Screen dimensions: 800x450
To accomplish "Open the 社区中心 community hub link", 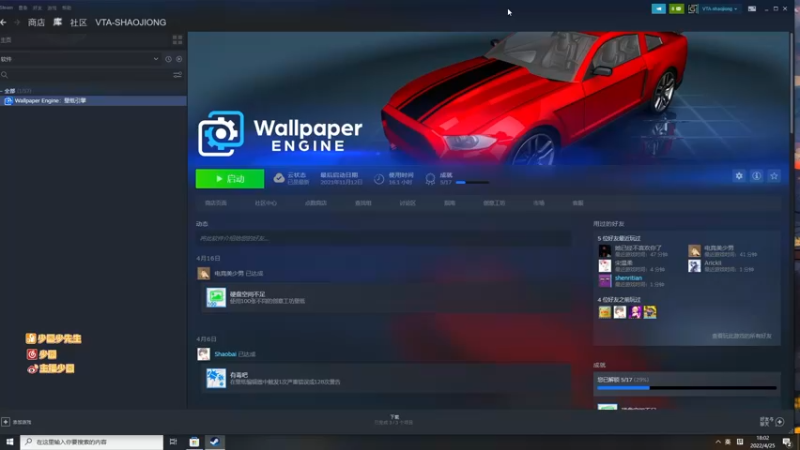I will click(x=265, y=203).
